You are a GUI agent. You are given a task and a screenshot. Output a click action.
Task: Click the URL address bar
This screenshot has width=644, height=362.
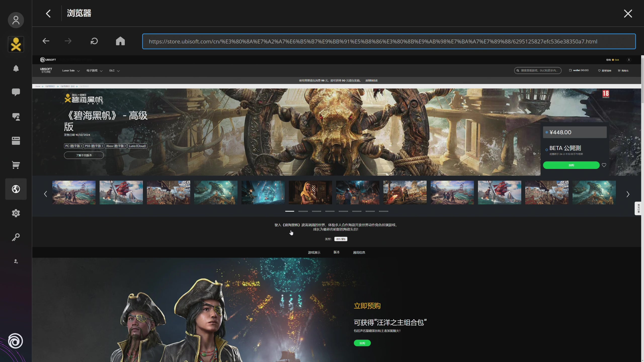tap(389, 41)
